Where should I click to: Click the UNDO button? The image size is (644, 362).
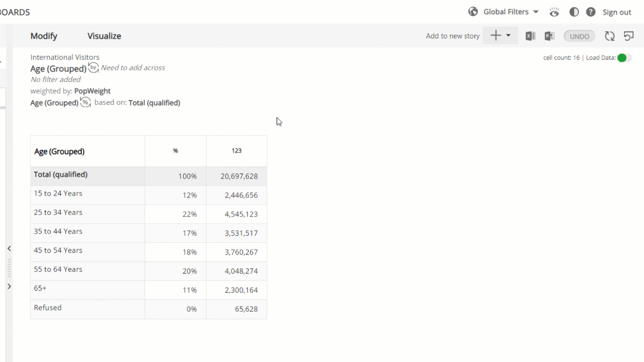[580, 36]
